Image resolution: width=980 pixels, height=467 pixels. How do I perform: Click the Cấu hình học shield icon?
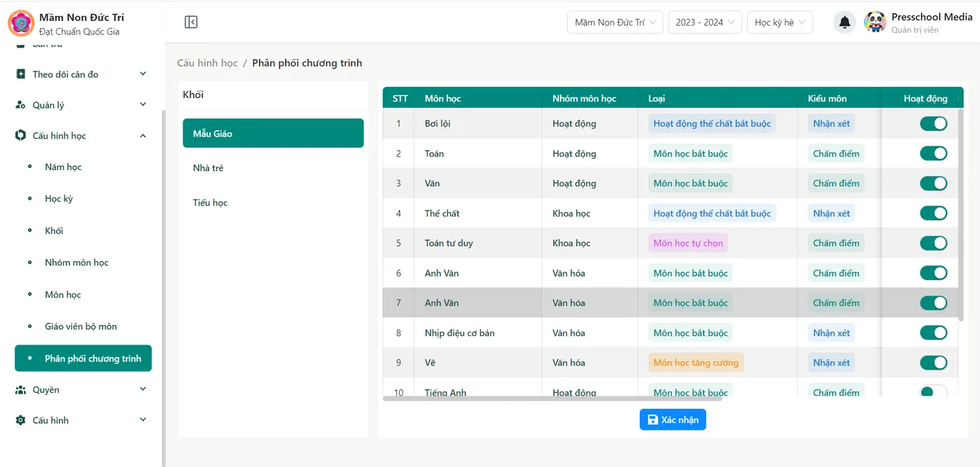click(x=20, y=136)
